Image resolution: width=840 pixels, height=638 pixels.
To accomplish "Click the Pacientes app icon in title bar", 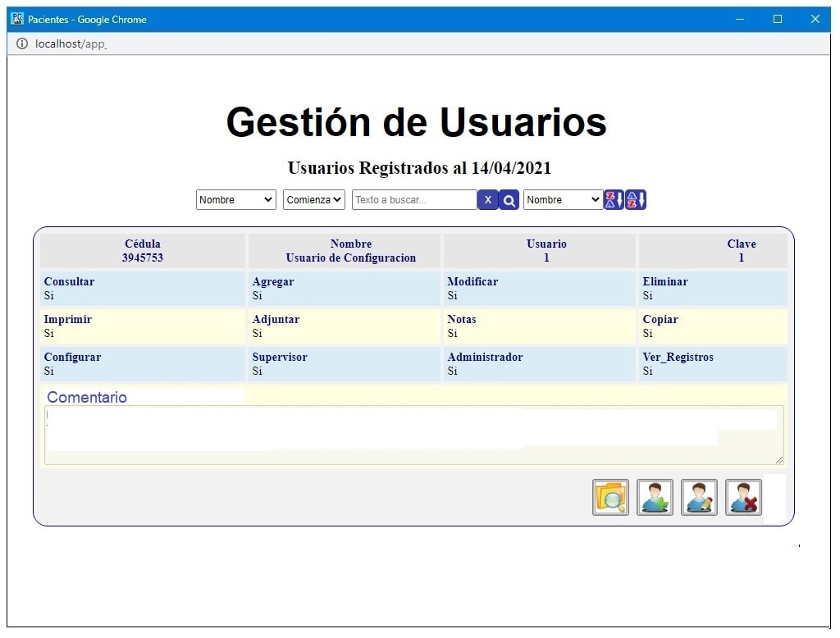I will 17,19.
